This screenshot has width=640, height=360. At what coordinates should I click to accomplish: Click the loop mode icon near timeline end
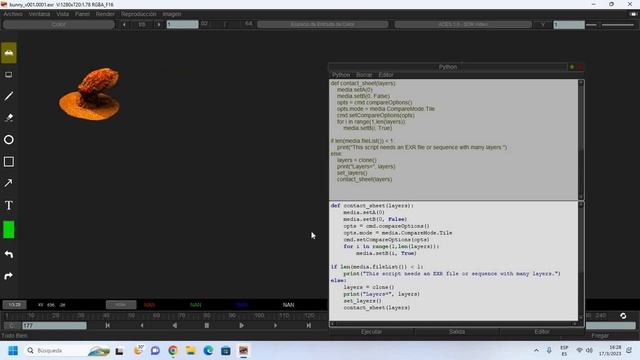[x=623, y=316]
